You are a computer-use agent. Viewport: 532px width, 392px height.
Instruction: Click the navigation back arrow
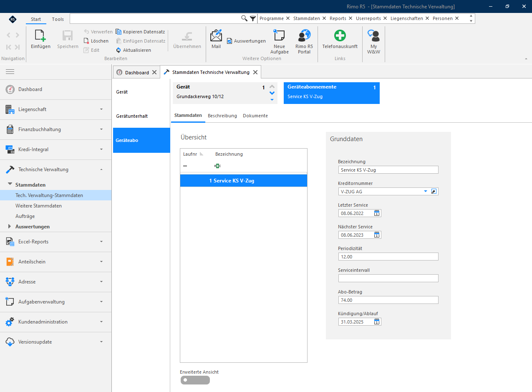8,35
